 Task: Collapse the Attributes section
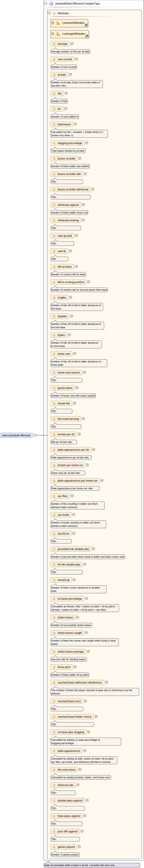pyautogui.click(x=49, y=13)
